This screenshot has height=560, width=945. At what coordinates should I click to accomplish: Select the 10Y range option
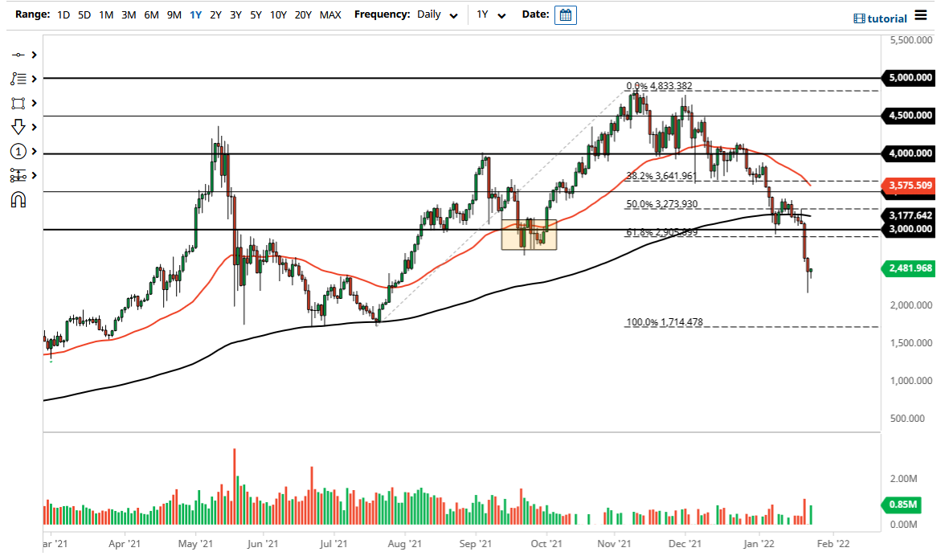278,14
